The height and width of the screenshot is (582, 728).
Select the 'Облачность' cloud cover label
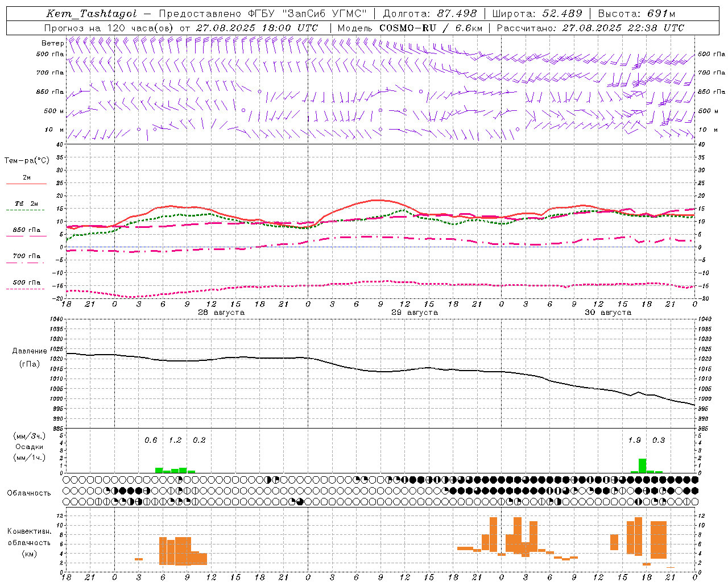tap(29, 493)
